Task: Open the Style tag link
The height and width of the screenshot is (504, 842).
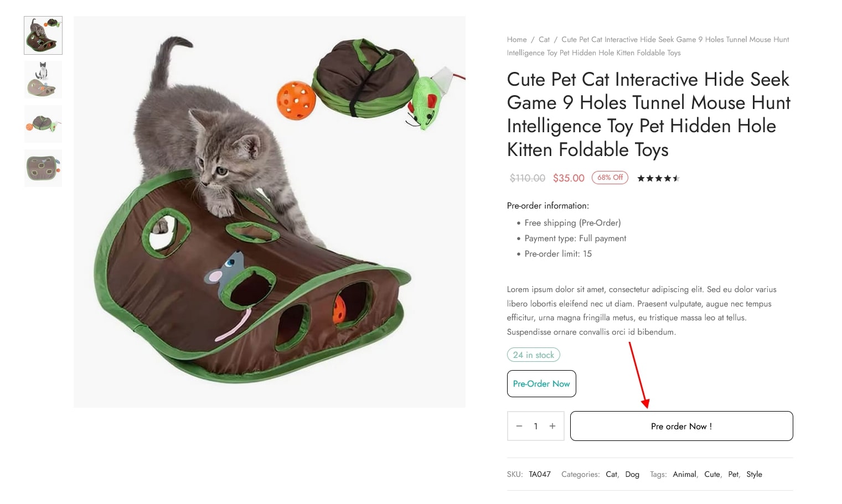Action: 754,475
